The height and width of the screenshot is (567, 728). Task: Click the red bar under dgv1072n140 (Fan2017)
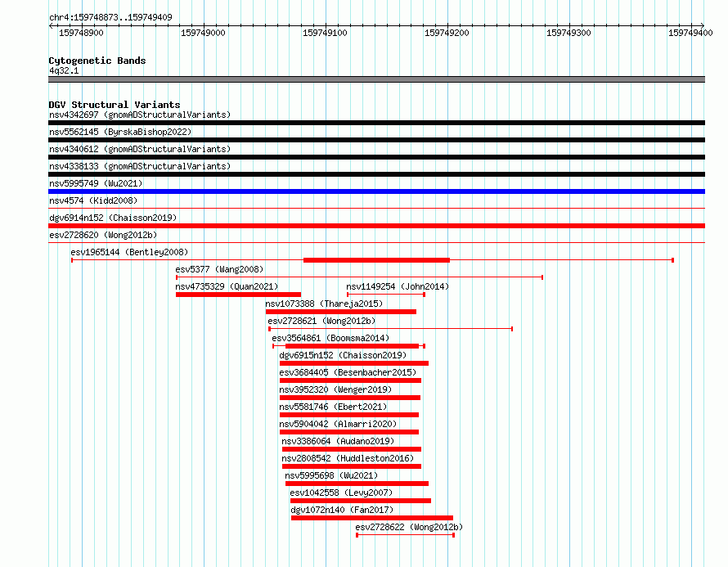[x=372, y=518]
